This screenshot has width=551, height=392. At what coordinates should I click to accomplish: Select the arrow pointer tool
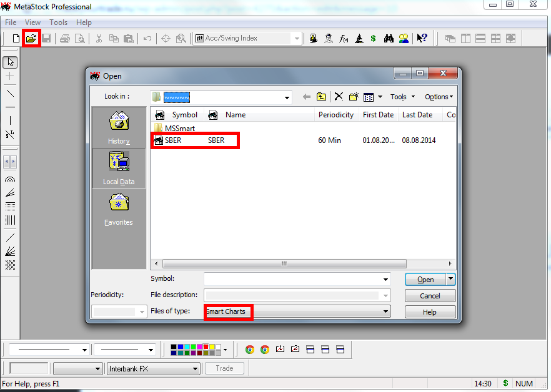pyautogui.click(x=10, y=62)
